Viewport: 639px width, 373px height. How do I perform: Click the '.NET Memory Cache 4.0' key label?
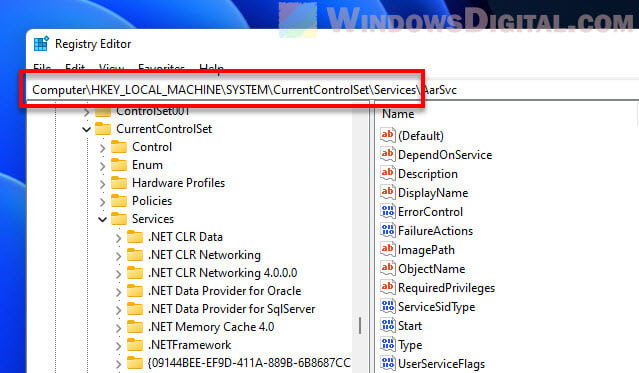coord(211,327)
